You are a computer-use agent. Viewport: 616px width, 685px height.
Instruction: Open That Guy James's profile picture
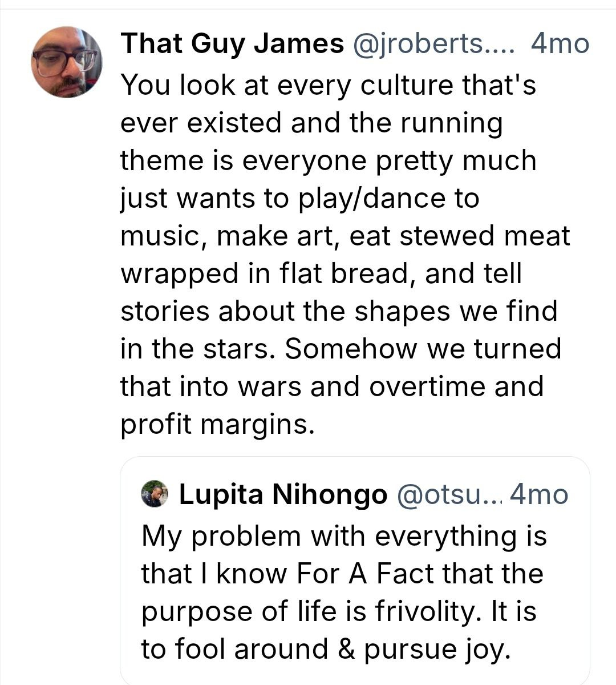[67, 62]
